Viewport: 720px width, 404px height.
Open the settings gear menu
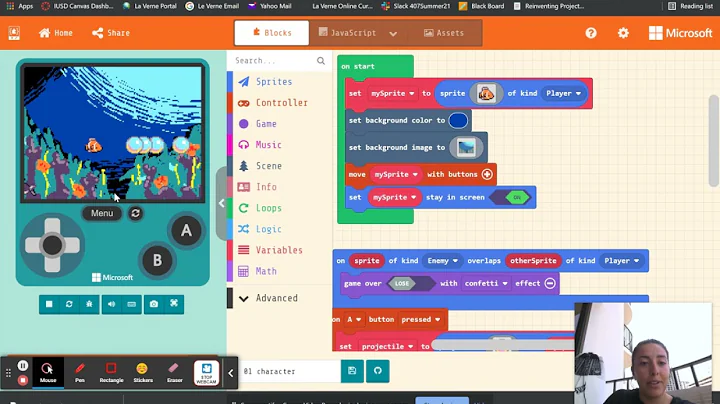point(623,33)
